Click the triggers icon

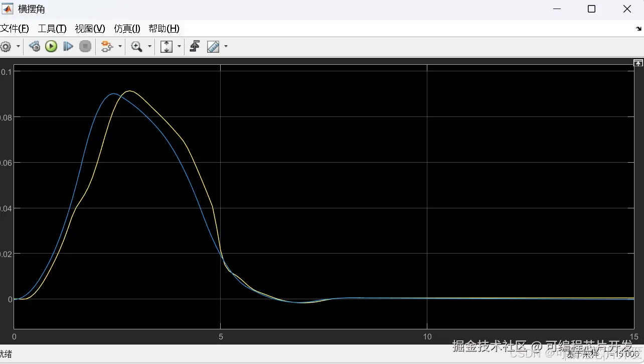pos(195,47)
